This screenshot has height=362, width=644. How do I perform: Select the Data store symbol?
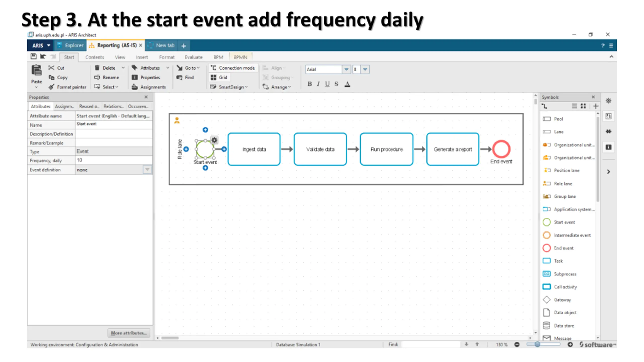[x=547, y=325]
